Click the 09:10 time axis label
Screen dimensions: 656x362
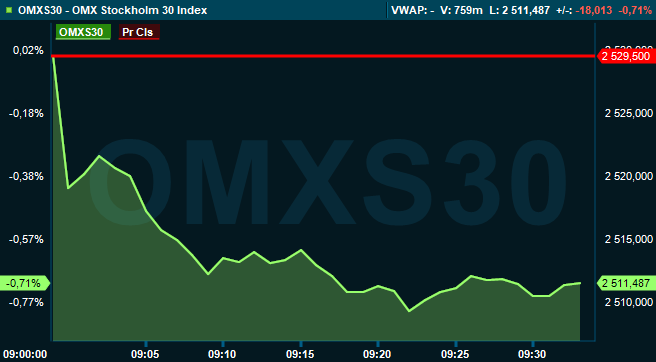(x=223, y=354)
